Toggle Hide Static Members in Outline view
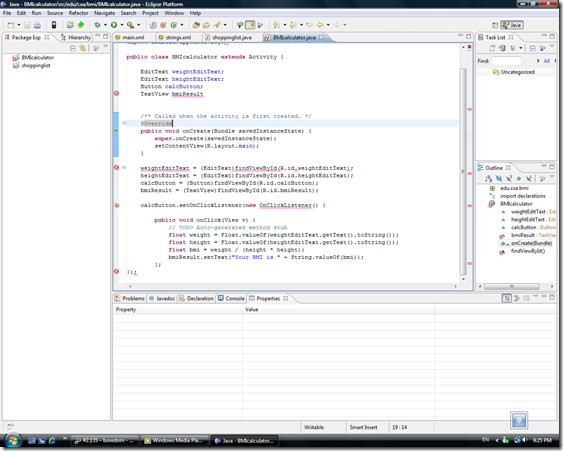The height and width of the screenshot is (451, 563). click(509, 178)
